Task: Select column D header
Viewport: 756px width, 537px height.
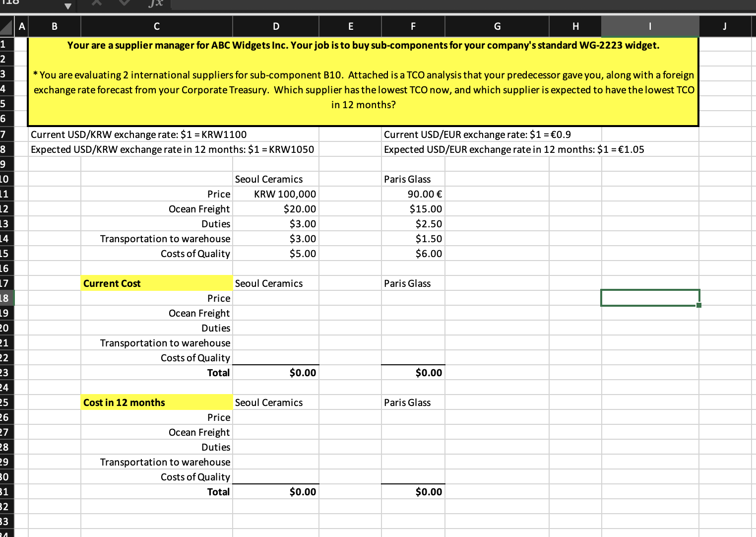Action: click(x=276, y=26)
